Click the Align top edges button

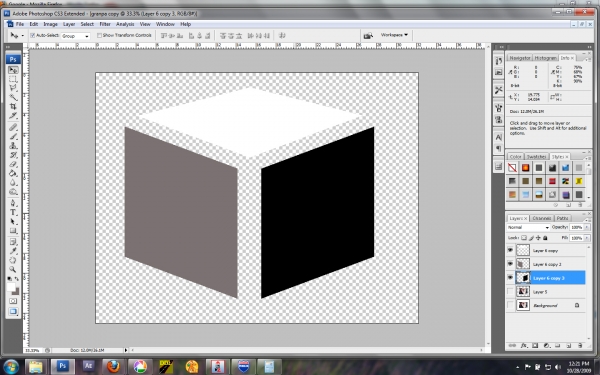click(164, 36)
